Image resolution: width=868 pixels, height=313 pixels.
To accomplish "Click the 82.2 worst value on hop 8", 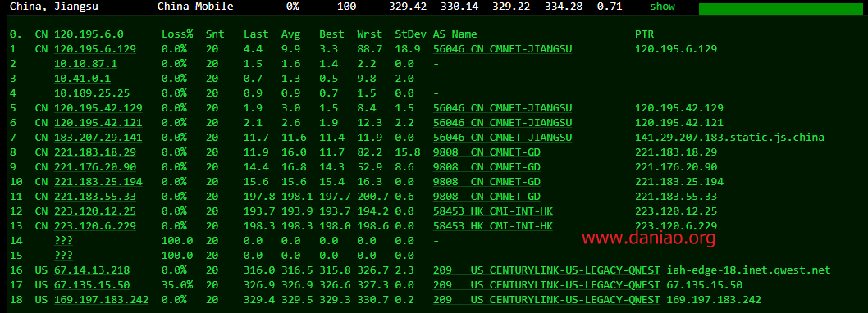I will coord(370,152).
